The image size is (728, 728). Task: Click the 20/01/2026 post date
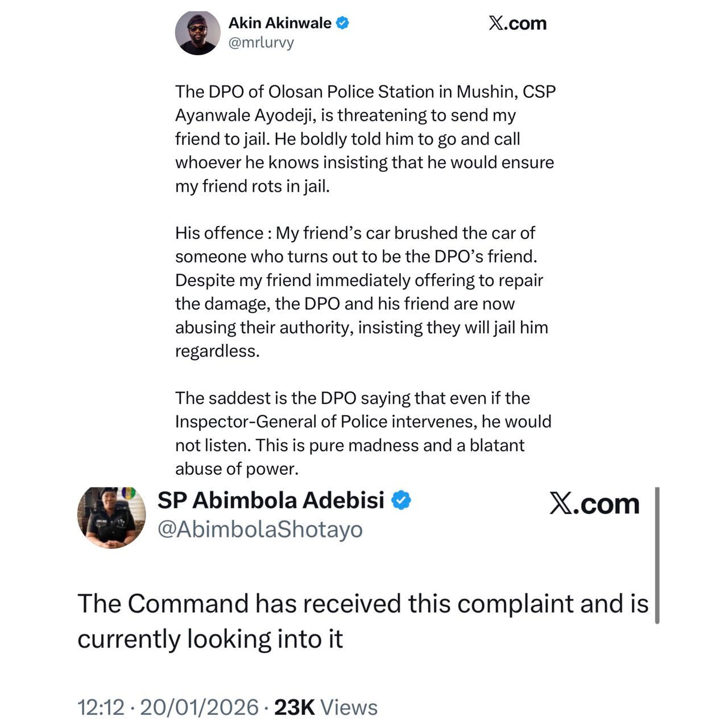199,708
